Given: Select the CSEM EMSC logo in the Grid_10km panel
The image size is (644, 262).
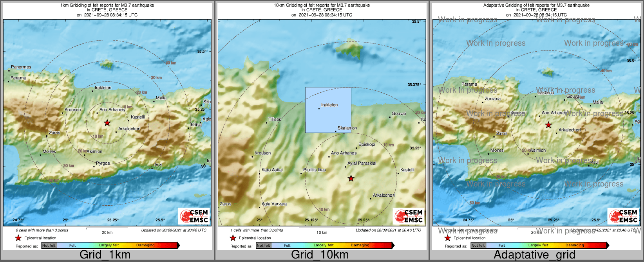Looking at the screenshot, I should (x=409, y=216).
